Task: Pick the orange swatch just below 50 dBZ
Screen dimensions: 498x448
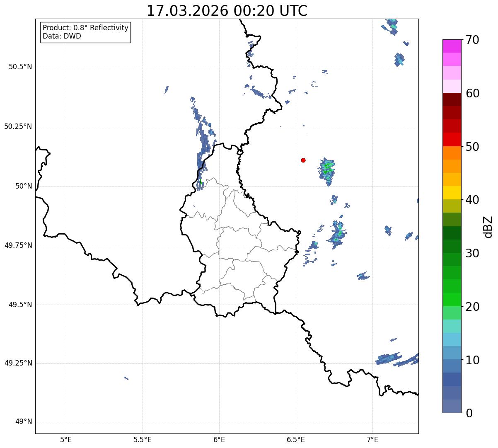Action: click(452, 153)
